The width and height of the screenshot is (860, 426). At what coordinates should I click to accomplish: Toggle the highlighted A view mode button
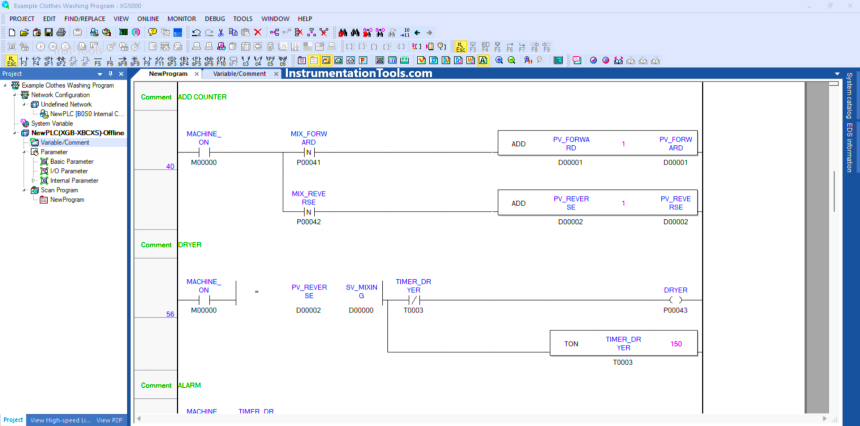pyautogui.click(x=483, y=60)
